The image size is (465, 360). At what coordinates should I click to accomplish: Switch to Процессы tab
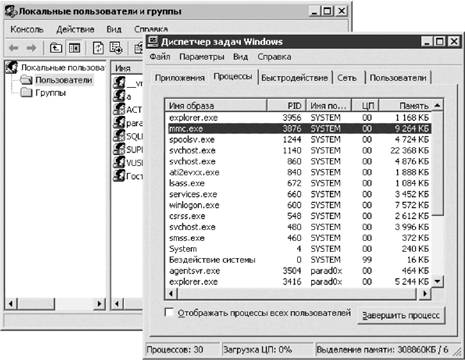(233, 77)
